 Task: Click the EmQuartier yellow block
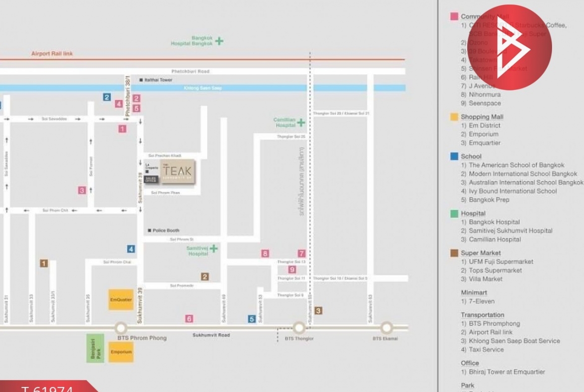click(121, 300)
